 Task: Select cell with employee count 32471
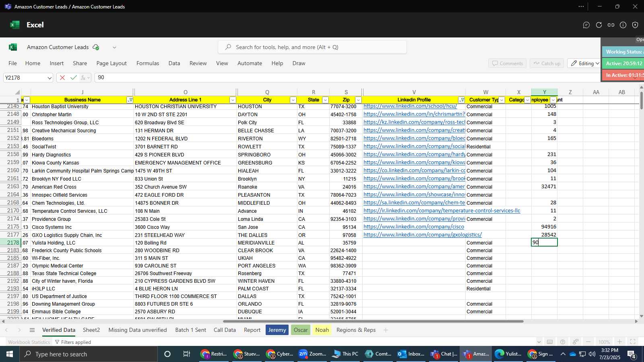[x=544, y=187]
